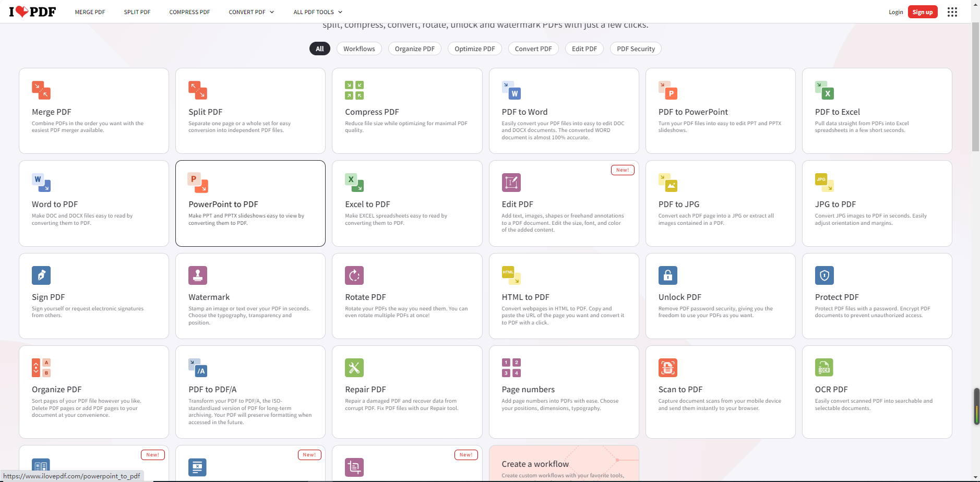This screenshot has height=482, width=980.
Task: Click the Unlock PDF padlock icon
Action: click(667, 275)
